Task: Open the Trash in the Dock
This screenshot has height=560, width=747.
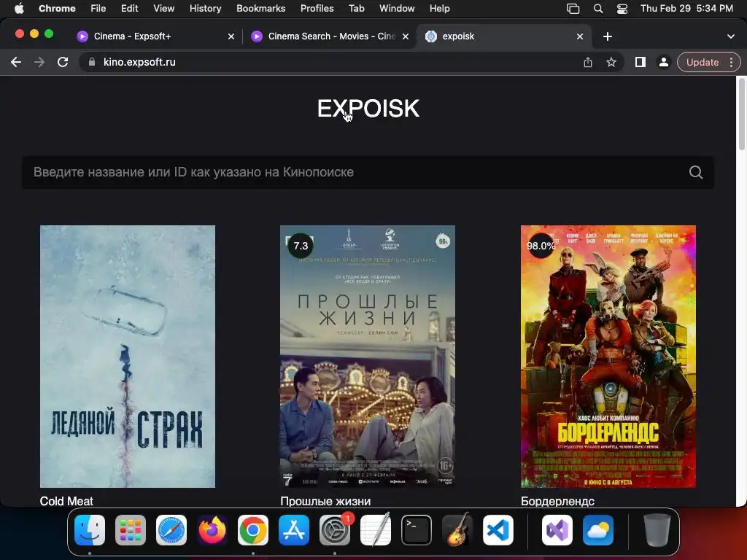Action: [x=657, y=530]
